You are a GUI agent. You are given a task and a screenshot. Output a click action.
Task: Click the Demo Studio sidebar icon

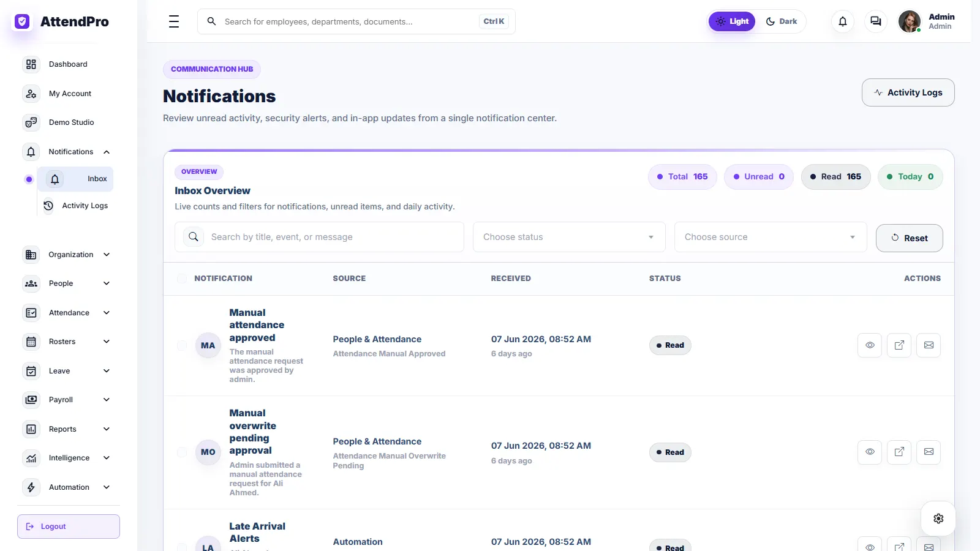point(31,122)
